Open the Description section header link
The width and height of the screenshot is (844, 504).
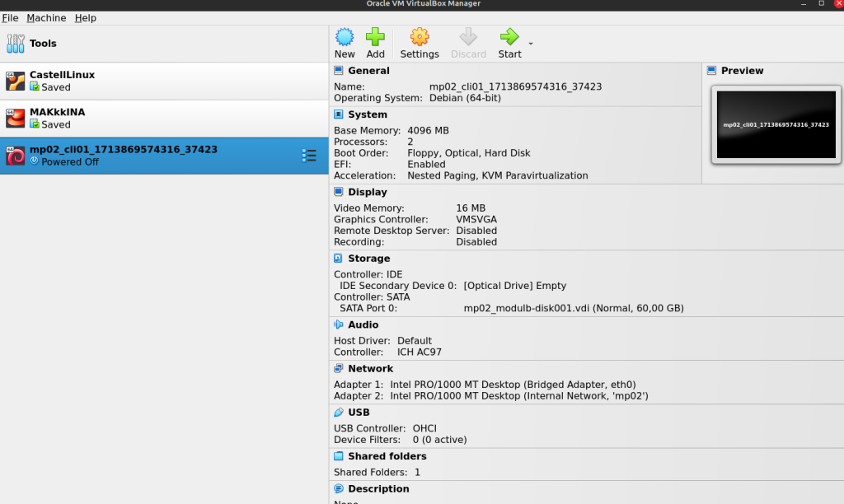[379, 489]
